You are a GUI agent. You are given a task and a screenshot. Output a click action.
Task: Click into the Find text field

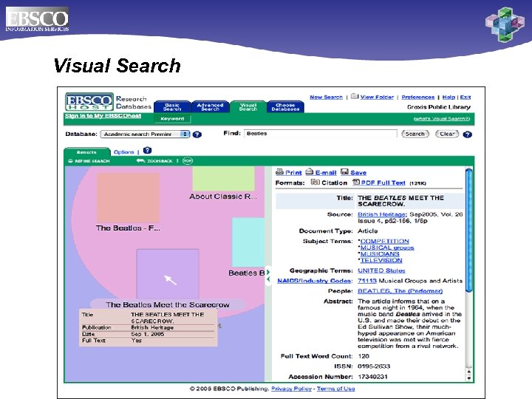320,133
